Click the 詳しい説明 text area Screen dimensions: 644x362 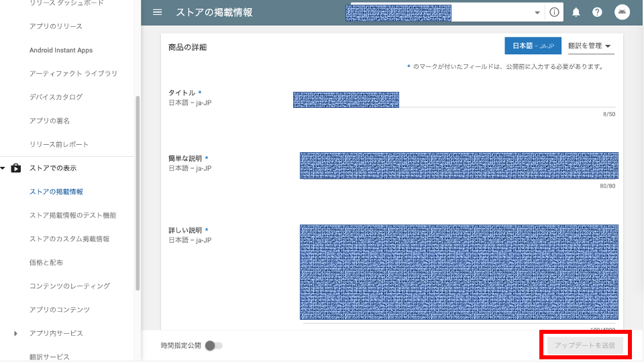click(x=459, y=272)
